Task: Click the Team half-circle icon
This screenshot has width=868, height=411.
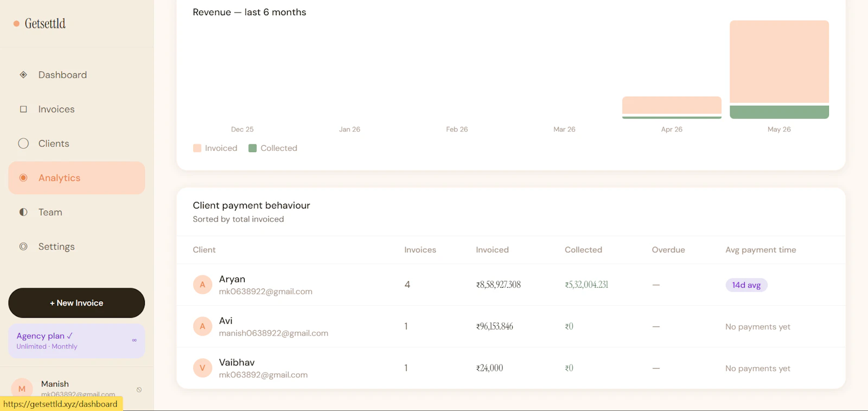Action: [x=23, y=212]
